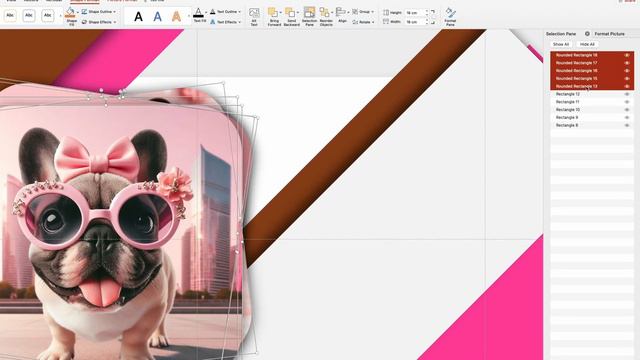640x360 pixels.
Task: Open the Text Fill dropdown arrow
Action: (205, 13)
